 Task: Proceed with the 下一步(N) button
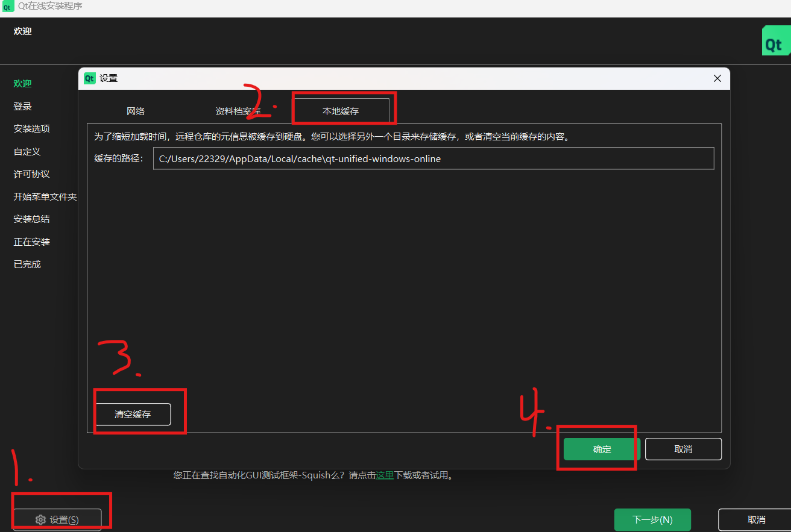click(x=652, y=519)
